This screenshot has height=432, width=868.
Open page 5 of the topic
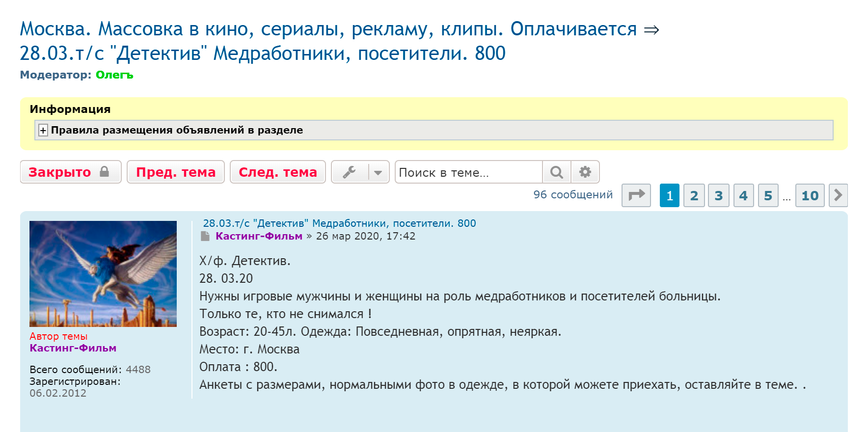768,195
